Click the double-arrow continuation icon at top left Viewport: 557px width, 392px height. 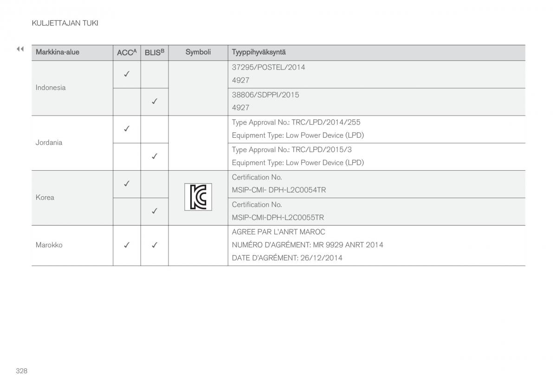pyautogui.click(x=20, y=49)
